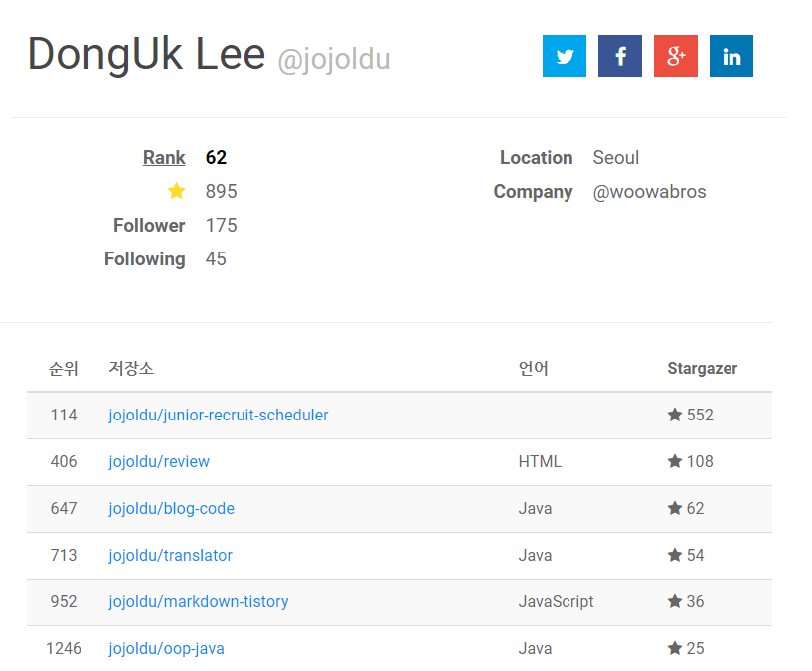Viewport: 812px width, 671px height.
Task: Share profile via Facebook icon
Action: coord(620,56)
